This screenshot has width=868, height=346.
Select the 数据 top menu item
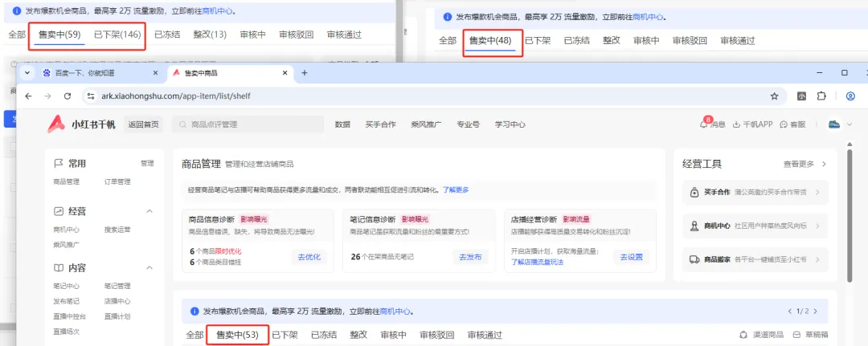point(342,124)
